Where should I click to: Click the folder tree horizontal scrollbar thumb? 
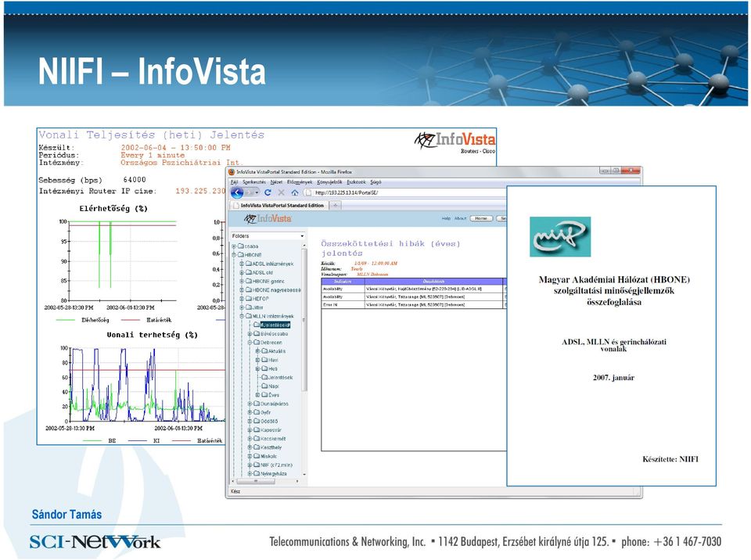tap(255, 481)
